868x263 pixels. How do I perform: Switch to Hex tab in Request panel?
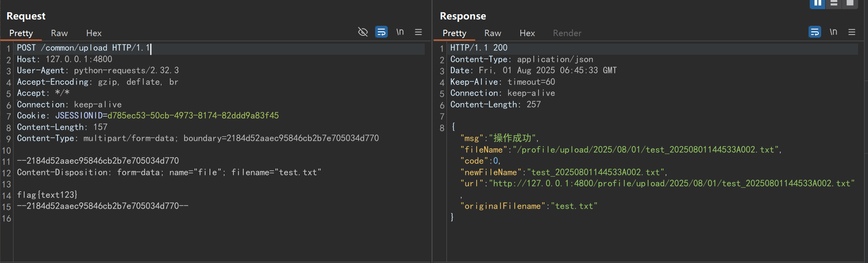[x=94, y=33]
